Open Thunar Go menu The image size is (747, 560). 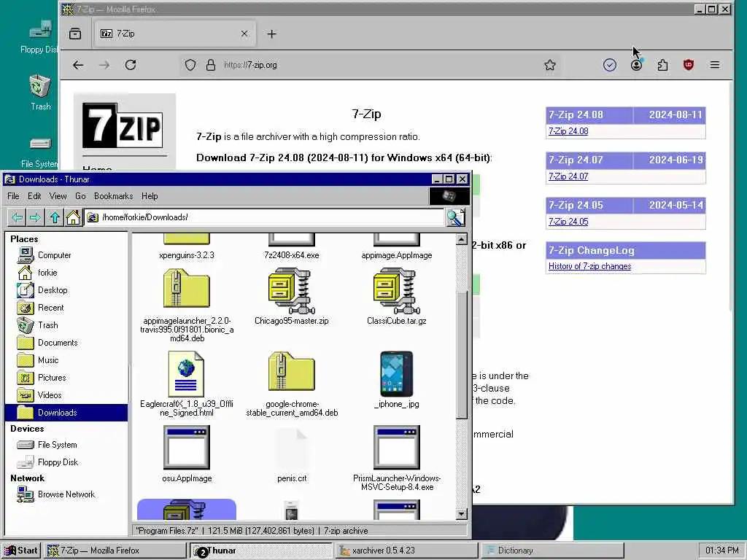[80, 196]
